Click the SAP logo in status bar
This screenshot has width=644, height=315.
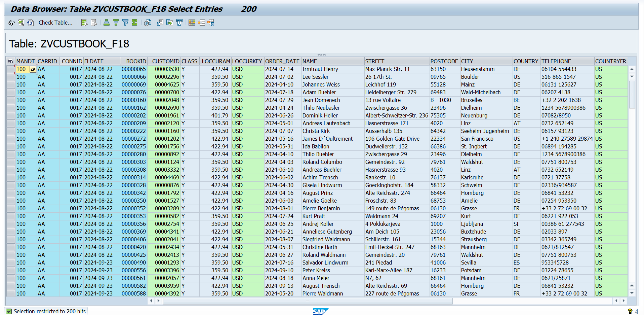pos(320,311)
